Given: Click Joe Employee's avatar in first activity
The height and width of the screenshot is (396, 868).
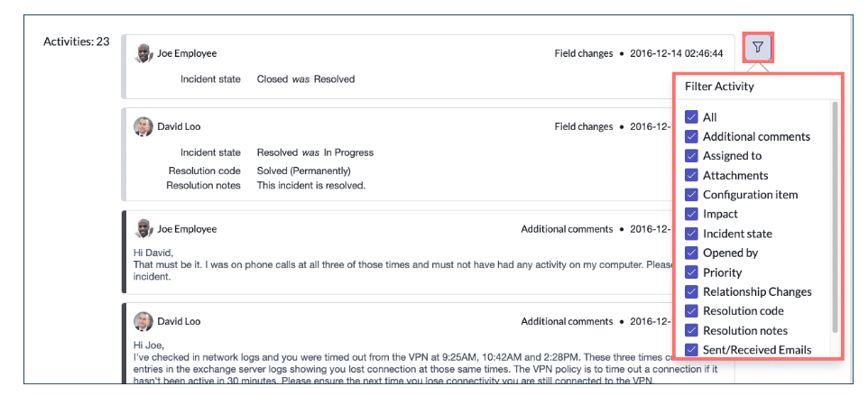Looking at the screenshot, I should 143,53.
